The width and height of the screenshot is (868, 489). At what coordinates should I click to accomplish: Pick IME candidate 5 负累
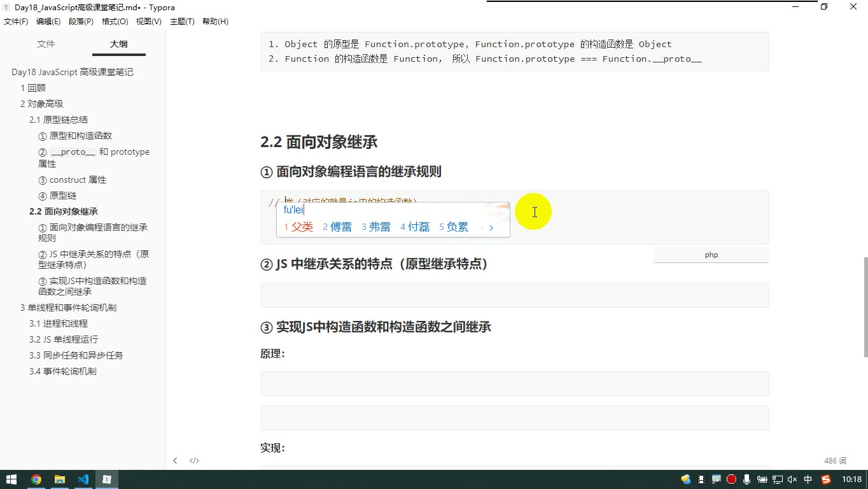click(454, 227)
